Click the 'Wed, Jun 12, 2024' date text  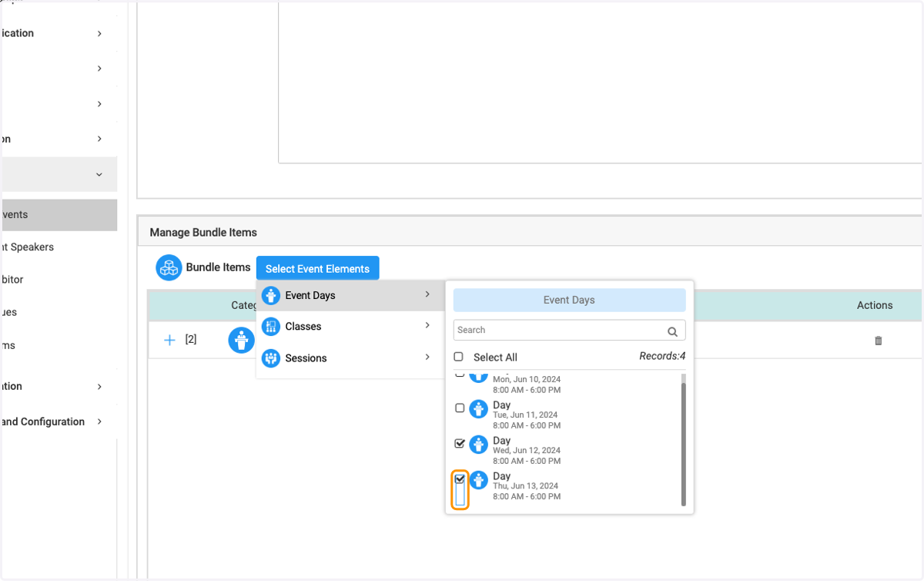point(527,451)
